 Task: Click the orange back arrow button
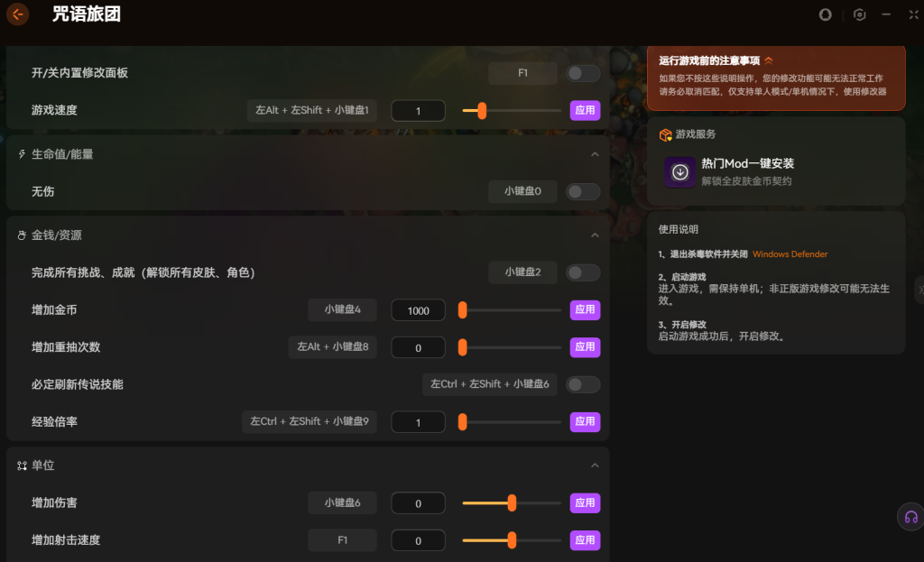[17, 14]
